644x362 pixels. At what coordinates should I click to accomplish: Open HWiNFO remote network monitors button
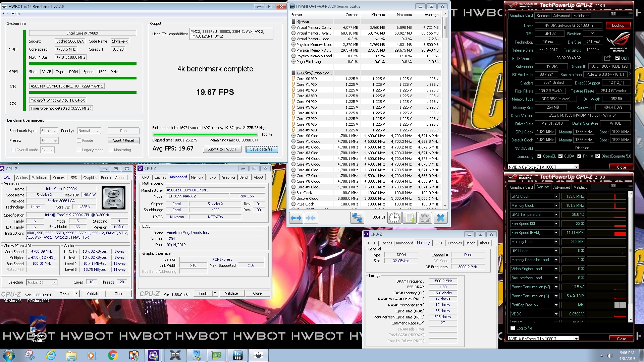(x=357, y=218)
